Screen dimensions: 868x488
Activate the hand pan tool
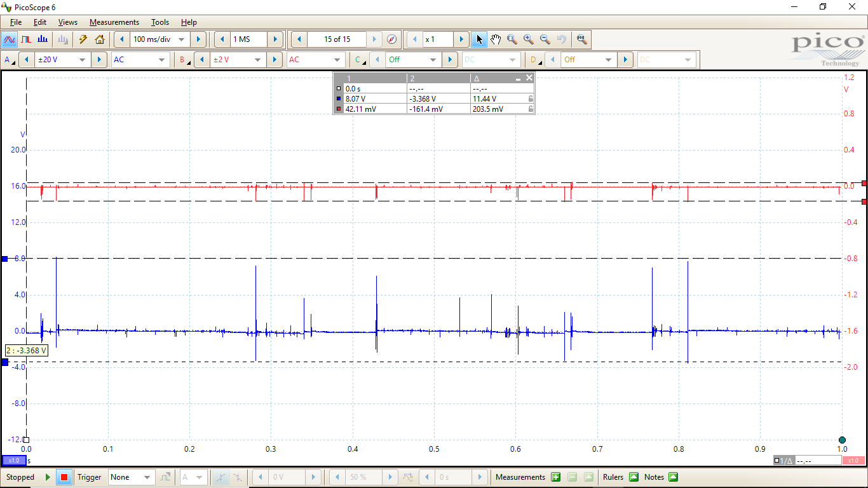496,39
